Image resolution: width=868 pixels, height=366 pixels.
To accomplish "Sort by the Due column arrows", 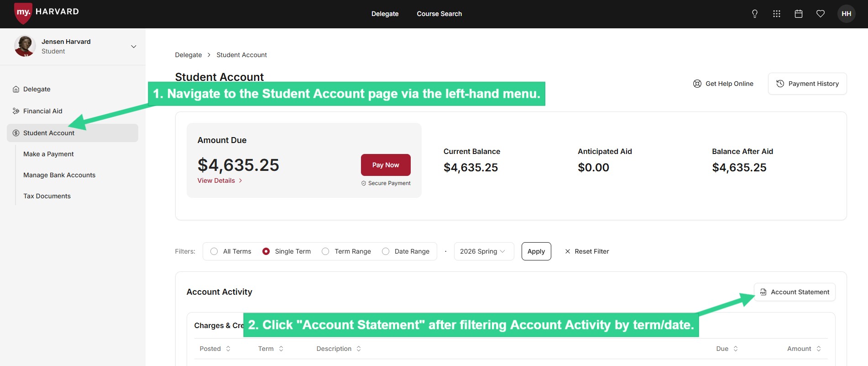I will point(736,349).
